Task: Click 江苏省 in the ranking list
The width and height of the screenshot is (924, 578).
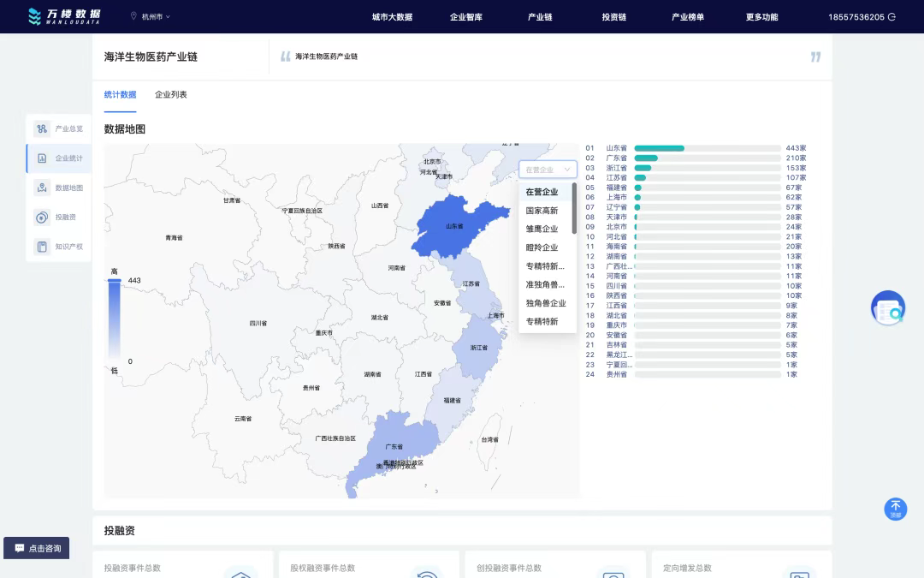Action: pyautogui.click(x=616, y=177)
